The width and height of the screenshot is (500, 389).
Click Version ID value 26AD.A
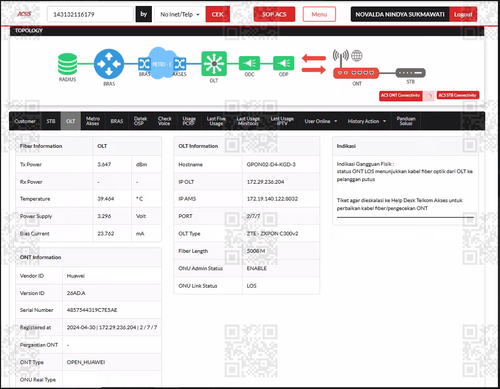coord(76,293)
